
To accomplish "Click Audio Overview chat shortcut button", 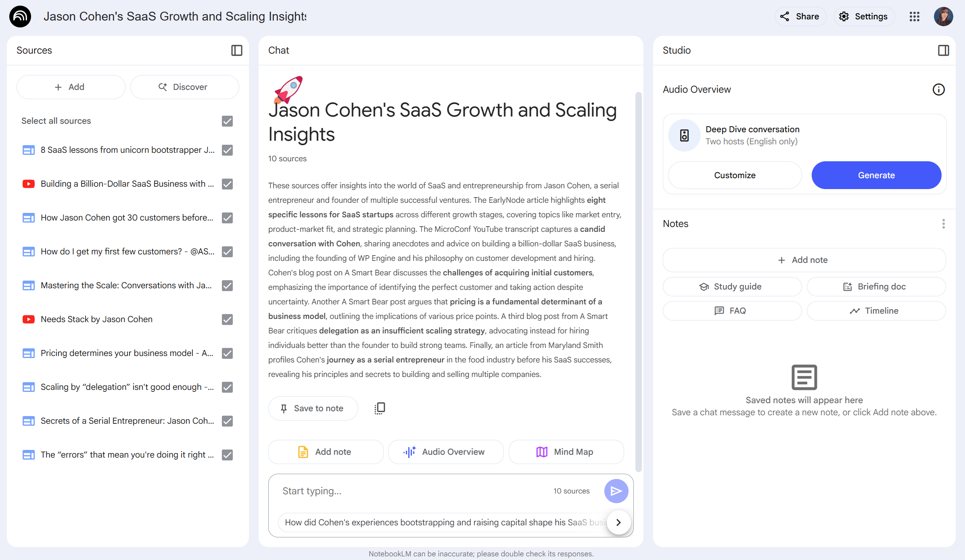I will (x=446, y=452).
